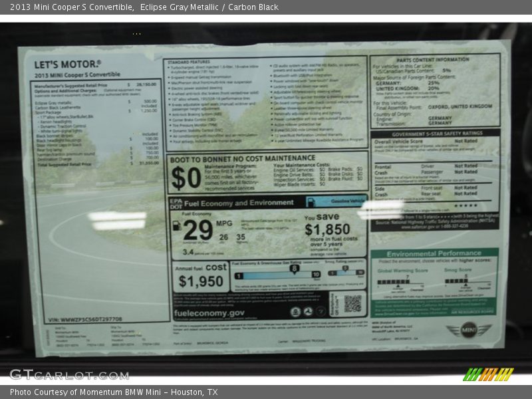
Task: Click the Global Warming Score bar
Action: [393, 281]
